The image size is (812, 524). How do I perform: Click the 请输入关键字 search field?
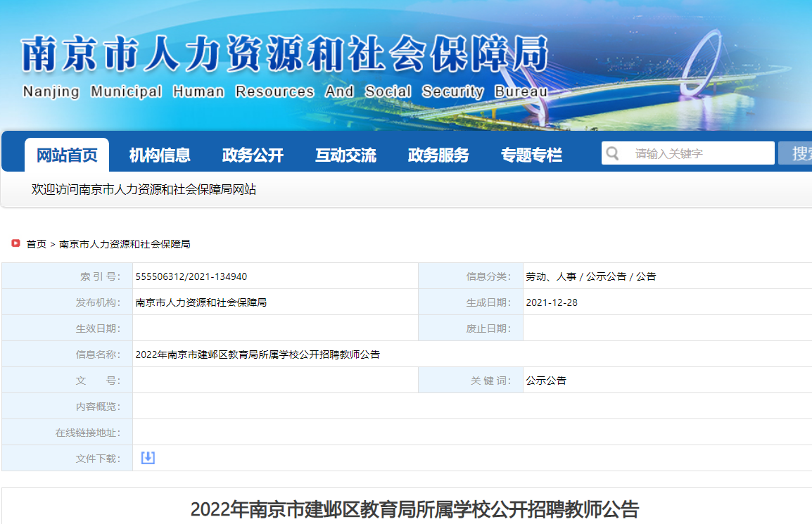(x=687, y=153)
